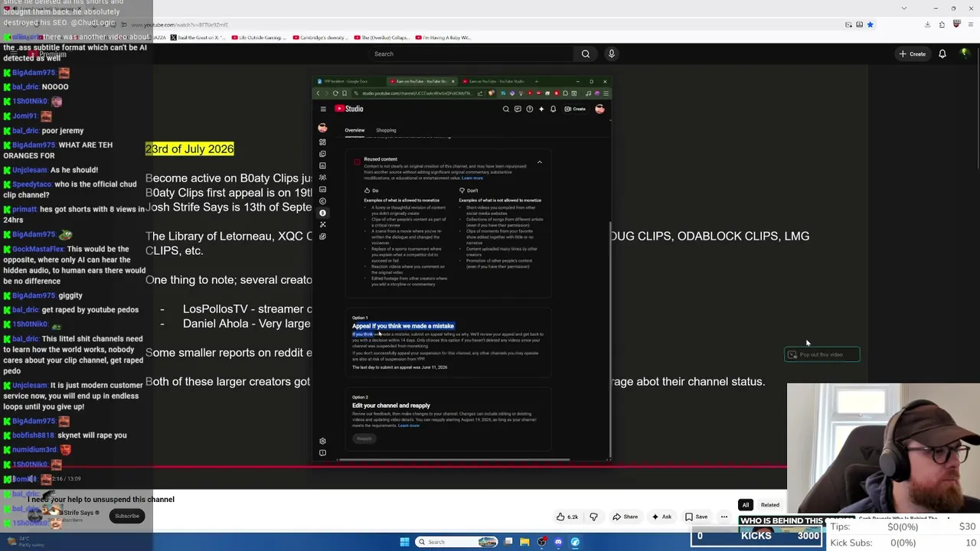Open Learn more link in Option 2

click(x=409, y=425)
